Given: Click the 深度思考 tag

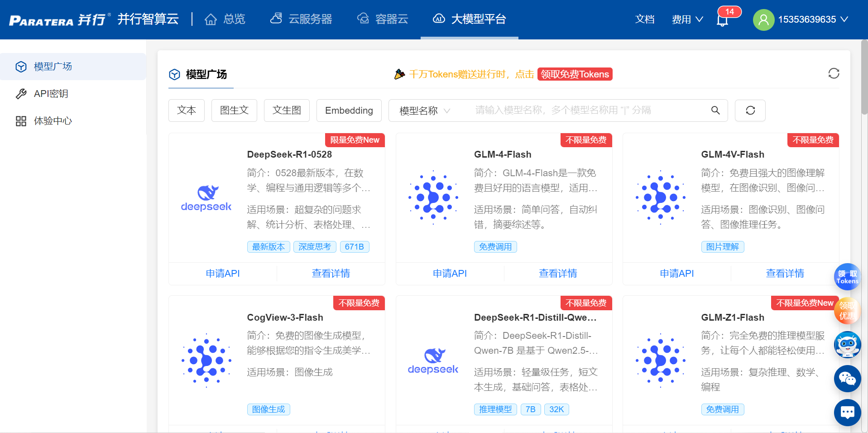Looking at the screenshot, I should 315,247.
